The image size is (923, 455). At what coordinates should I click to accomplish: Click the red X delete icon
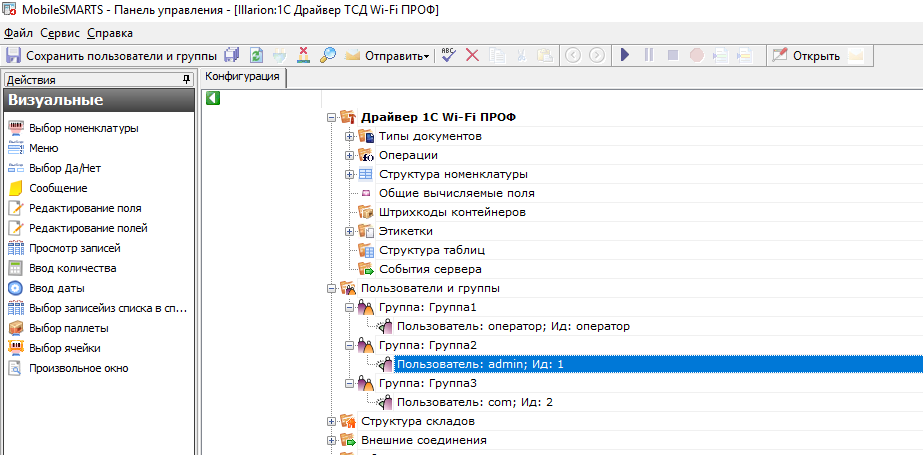pyautogui.click(x=473, y=56)
